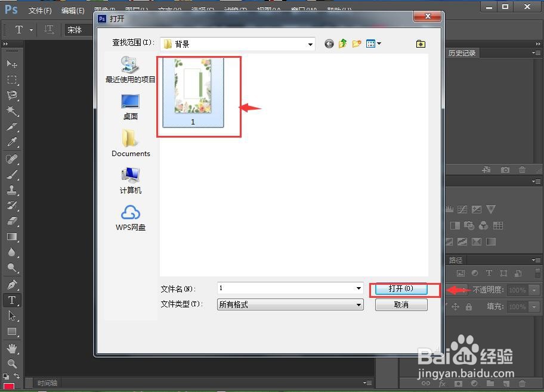Open the 文件名 filename combo box dropdown

(357, 288)
